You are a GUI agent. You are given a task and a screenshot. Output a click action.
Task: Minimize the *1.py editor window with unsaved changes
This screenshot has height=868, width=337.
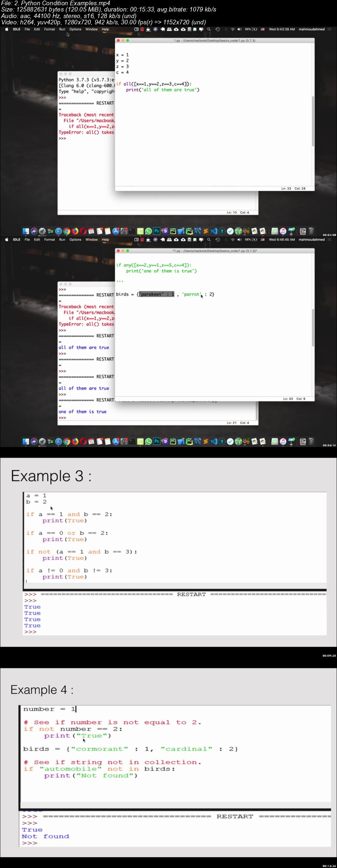coord(123,251)
